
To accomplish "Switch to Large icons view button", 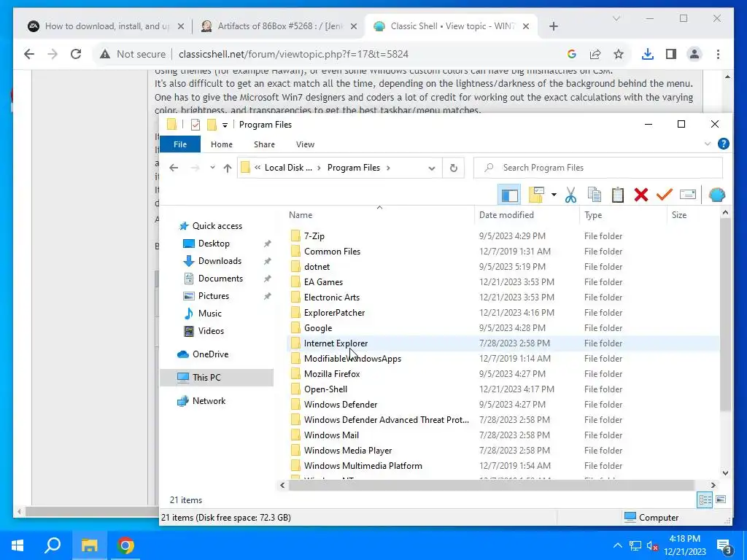I will click(721, 499).
